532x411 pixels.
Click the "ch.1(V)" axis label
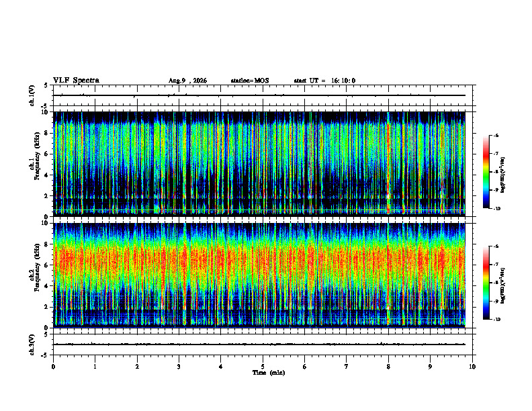[x=32, y=95]
